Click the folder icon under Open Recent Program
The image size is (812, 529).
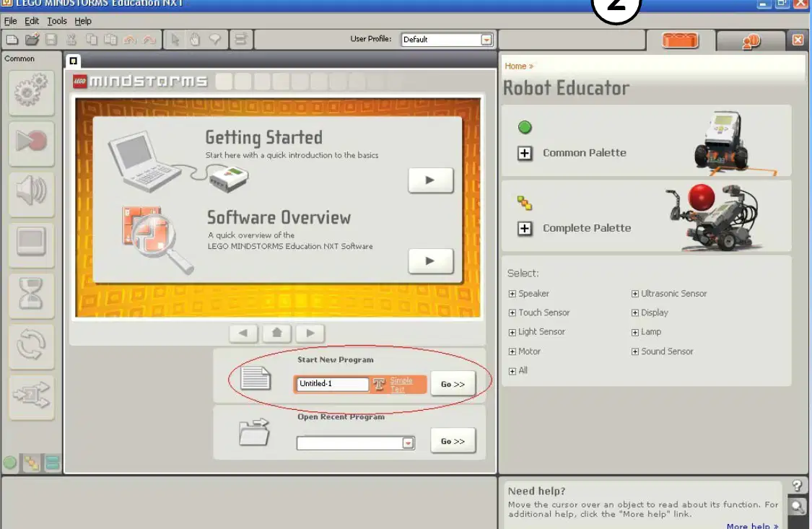point(254,432)
